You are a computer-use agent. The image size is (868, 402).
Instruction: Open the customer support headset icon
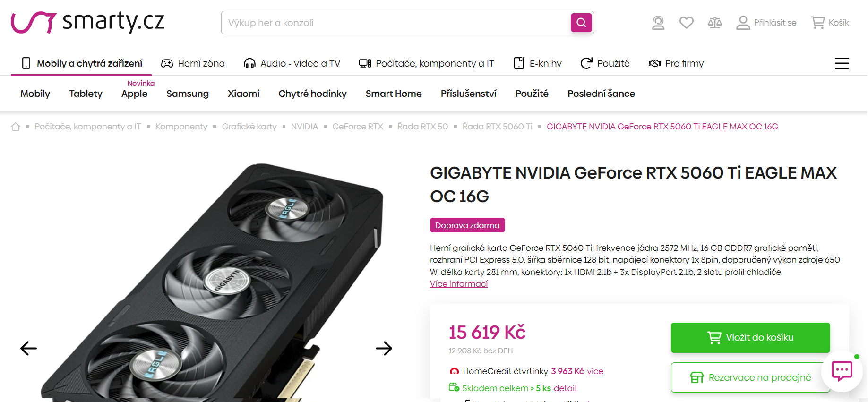(x=658, y=23)
